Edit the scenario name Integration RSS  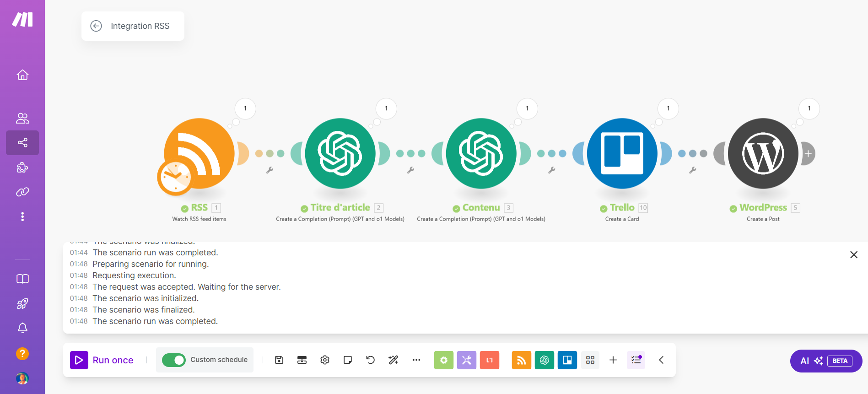click(x=140, y=26)
